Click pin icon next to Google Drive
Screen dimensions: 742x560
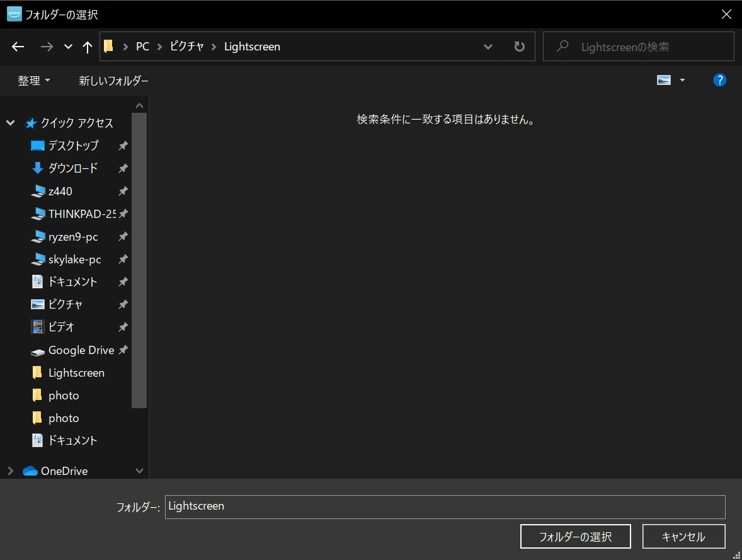pyautogui.click(x=123, y=350)
